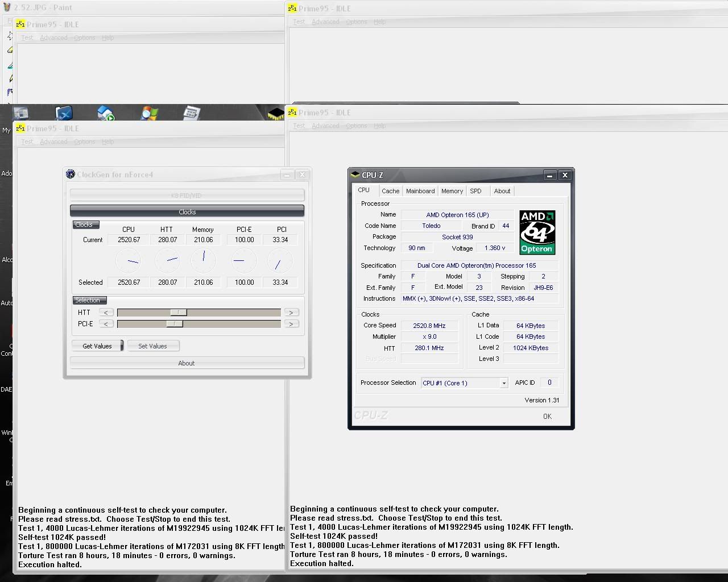Select the Windows flag with magnifier desktop icon
The image size is (728, 582).
pyautogui.click(x=150, y=113)
